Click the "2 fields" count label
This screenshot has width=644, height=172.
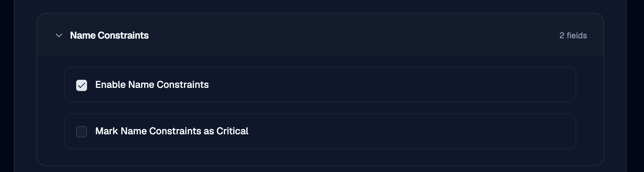tap(573, 36)
